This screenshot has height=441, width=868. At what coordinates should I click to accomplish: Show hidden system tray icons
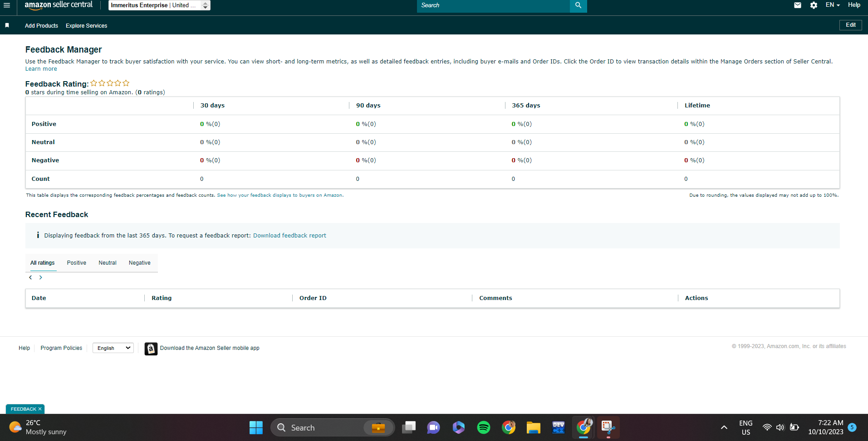tap(724, 427)
